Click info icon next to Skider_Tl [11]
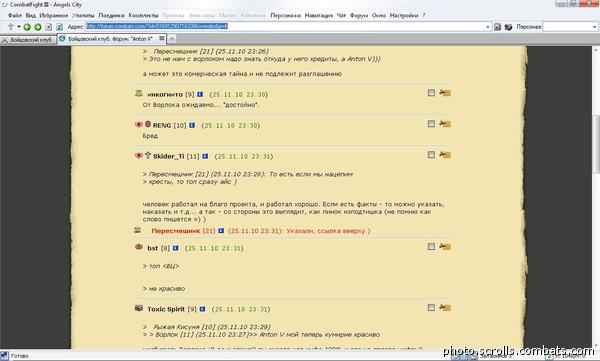This screenshot has width=600, height=361. tap(205, 156)
